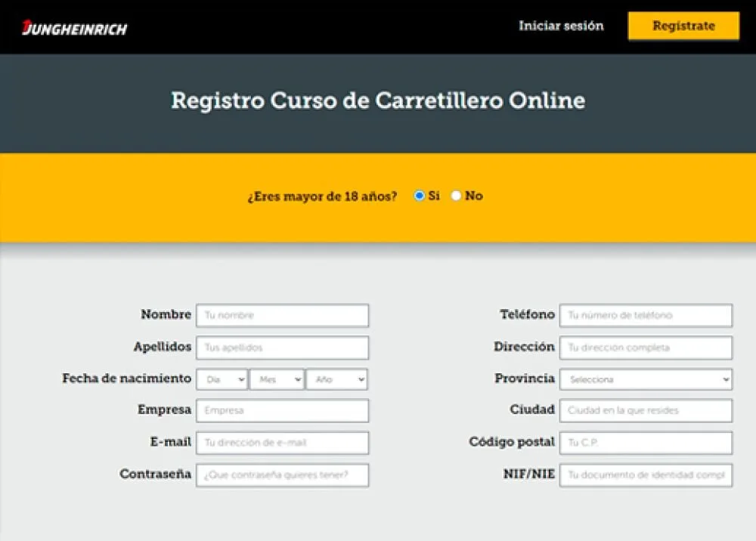Select the Sí radio option
This screenshot has width=756, height=541.
point(419,196)
